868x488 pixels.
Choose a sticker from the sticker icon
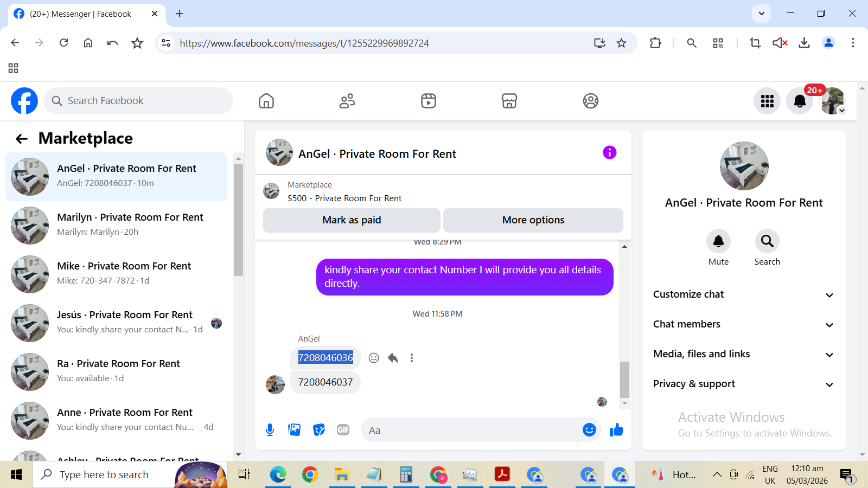pyautogui.click(x=319, y=430)
